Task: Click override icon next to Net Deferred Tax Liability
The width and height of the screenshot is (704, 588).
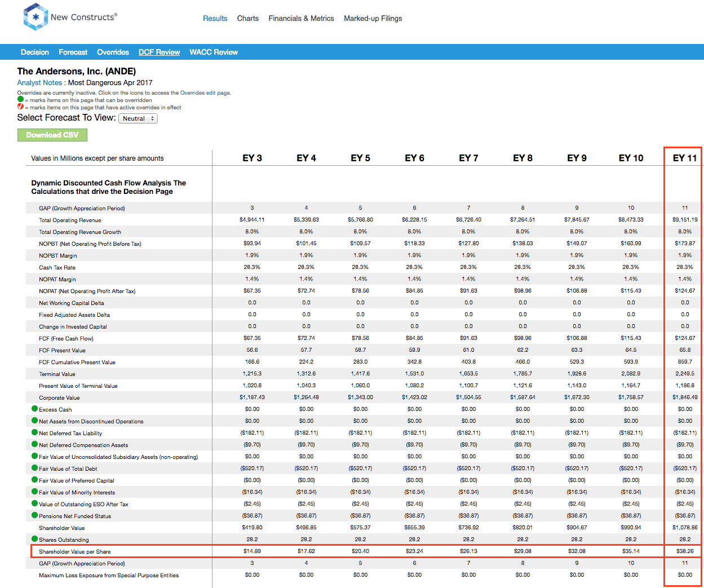Action: 35,432
